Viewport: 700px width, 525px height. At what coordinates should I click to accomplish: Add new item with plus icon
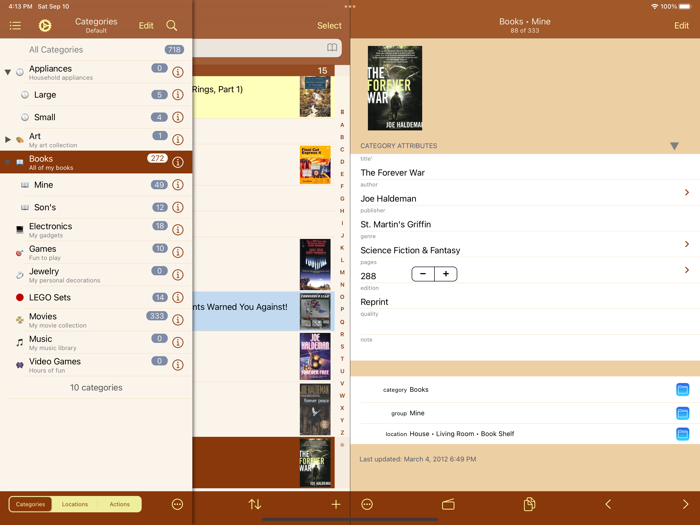point(336,504)
